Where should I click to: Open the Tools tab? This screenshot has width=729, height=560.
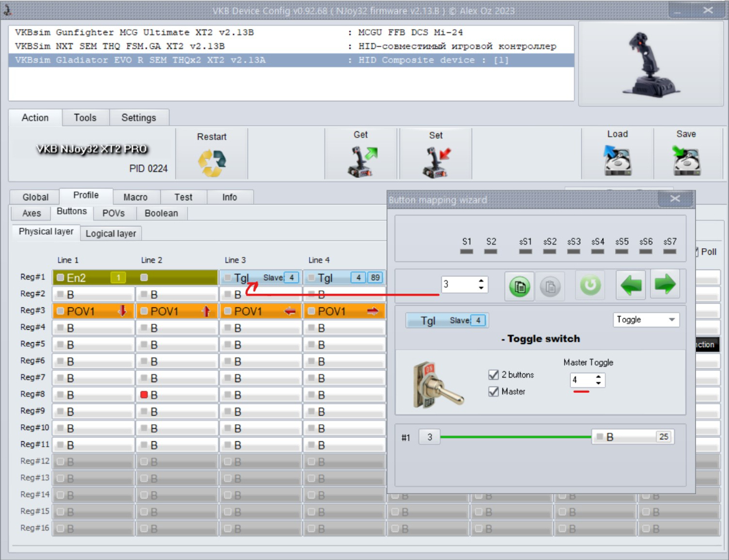point(85,118)
